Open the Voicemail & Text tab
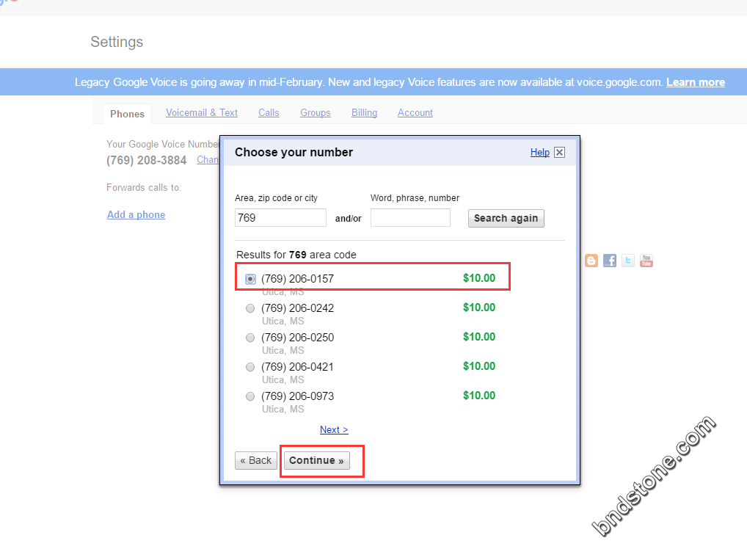 point(202,112)
